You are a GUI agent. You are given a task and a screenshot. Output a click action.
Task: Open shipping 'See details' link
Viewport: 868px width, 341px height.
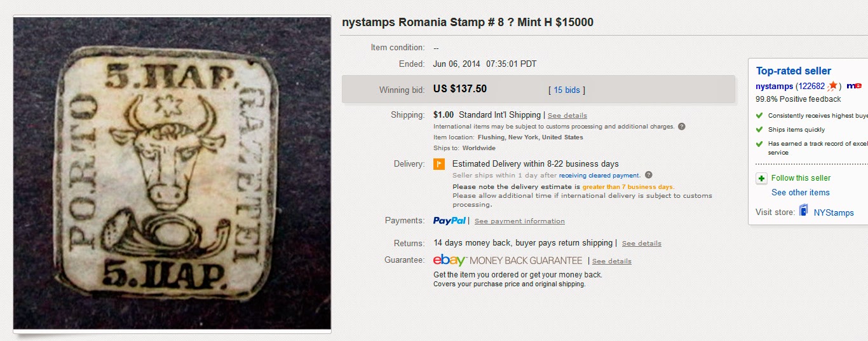coord(567,116)
